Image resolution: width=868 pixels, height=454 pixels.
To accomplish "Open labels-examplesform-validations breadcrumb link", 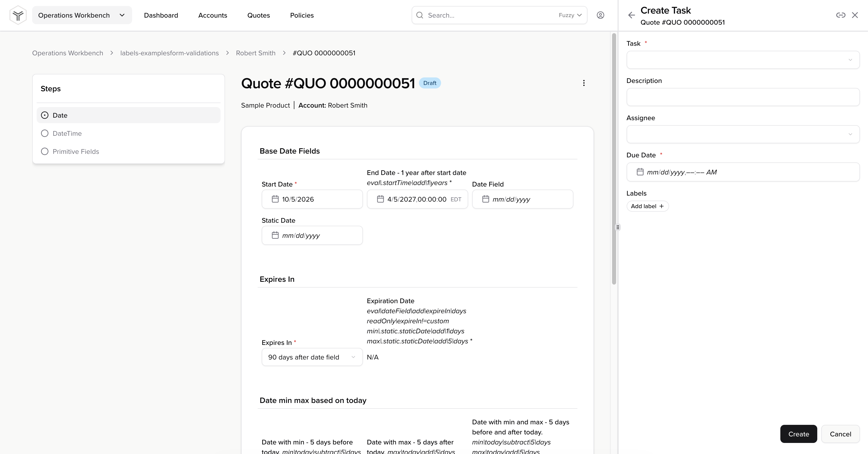I will coord(170,53).
